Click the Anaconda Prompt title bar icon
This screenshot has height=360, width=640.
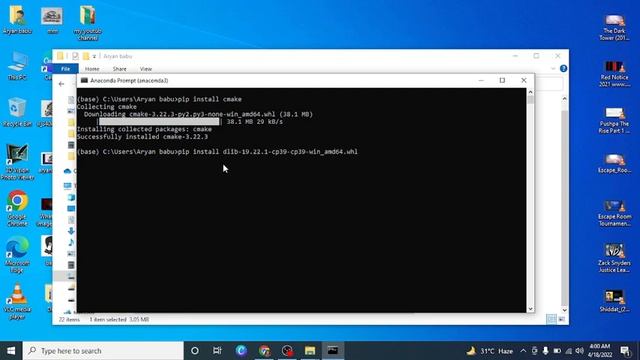pyautogui.click(x=84, y=80)
